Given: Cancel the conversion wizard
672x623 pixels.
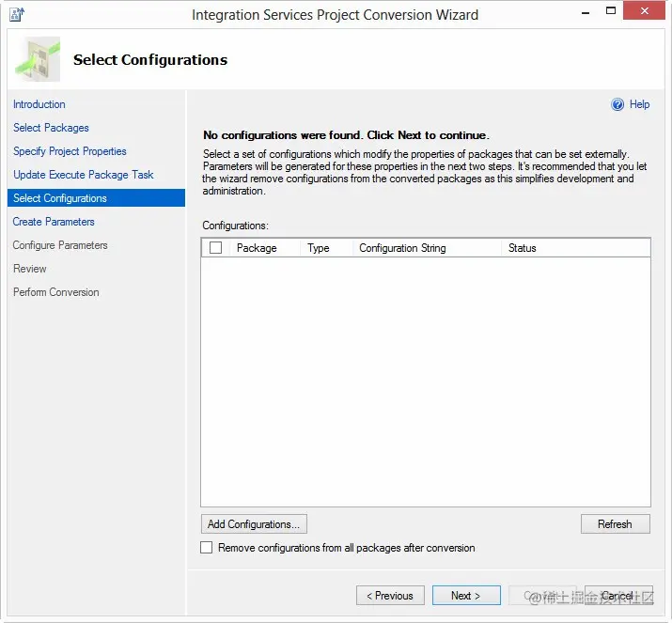Looking at the screenshot, I should [618, 596].
